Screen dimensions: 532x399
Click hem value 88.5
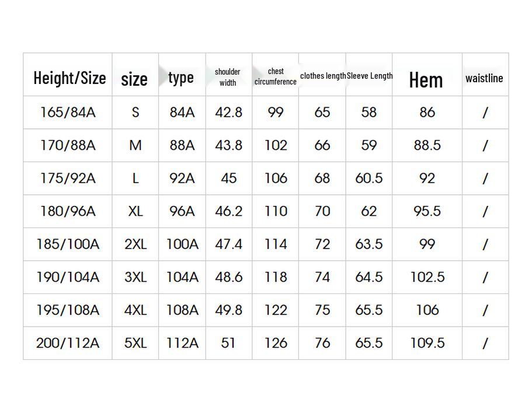(427, 145)
